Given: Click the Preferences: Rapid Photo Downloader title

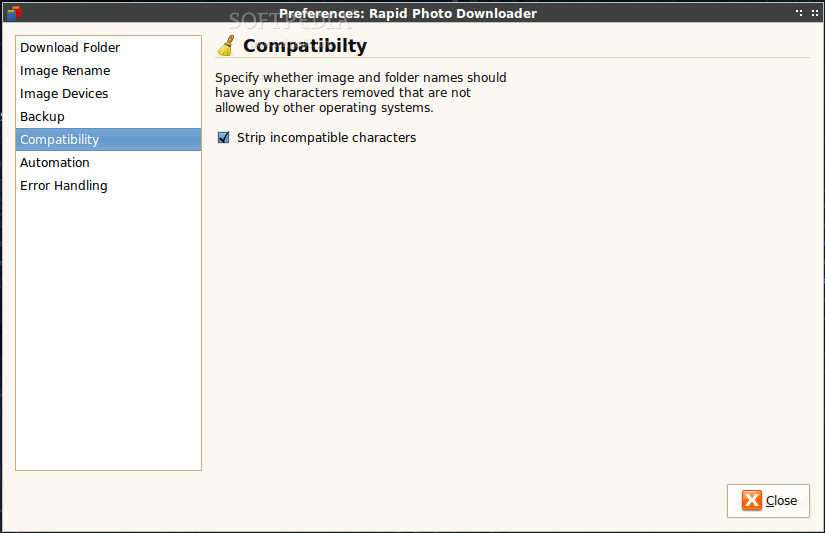Looking at the screenshot, I should tap(408, 13).
